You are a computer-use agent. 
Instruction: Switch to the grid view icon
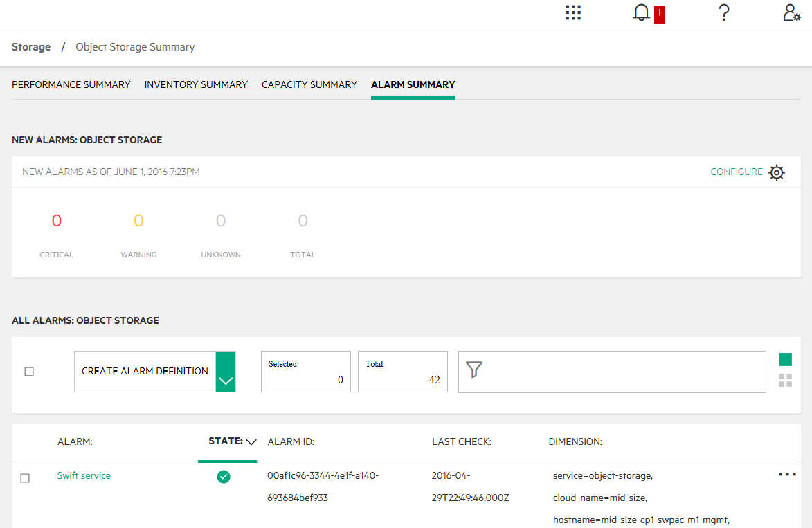tap(785, 380)
